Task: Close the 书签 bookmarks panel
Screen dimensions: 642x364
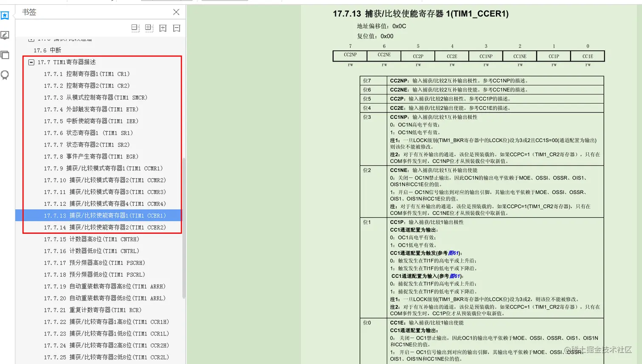Action: pyautogui.click(x=176, y=12)
